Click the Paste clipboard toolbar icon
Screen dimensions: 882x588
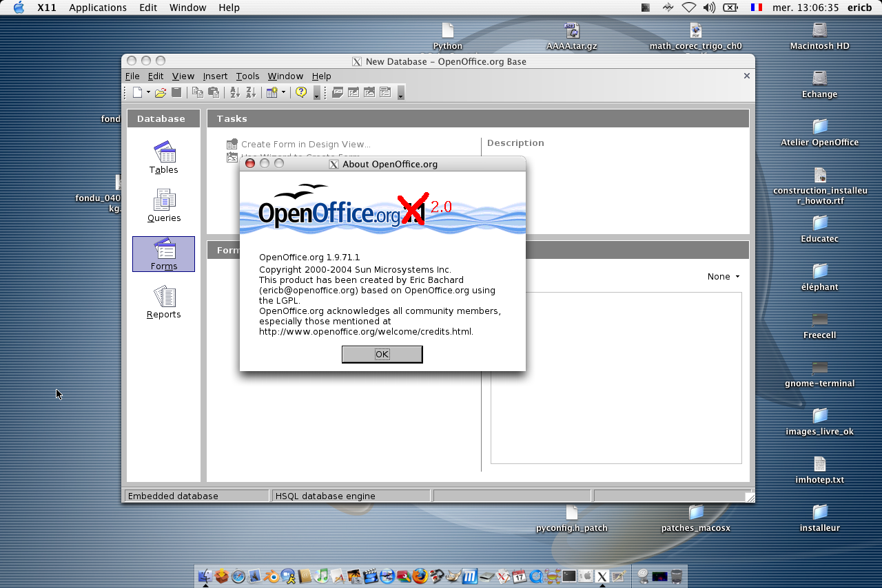[x=214, y=92]
